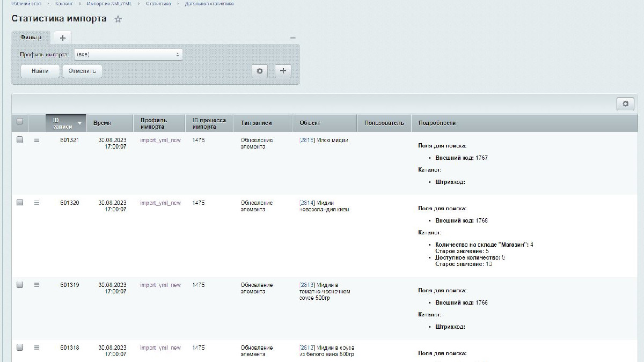Image resolution: width=644 pixels, height=362 pixels.
Task: Collapse the filter panel with minus icon
Action: 292,38
